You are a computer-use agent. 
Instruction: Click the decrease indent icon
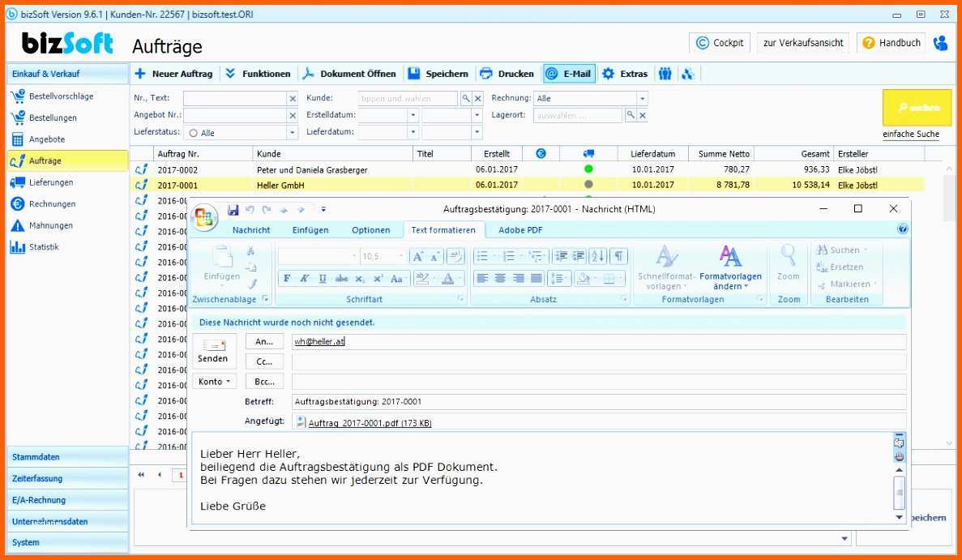pyautogui.click(x=561, y=256)
